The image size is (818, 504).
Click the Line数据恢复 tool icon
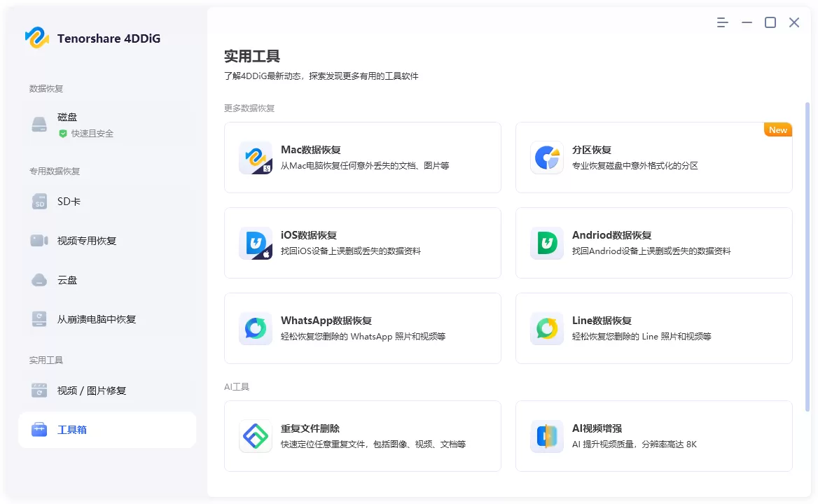546,328
